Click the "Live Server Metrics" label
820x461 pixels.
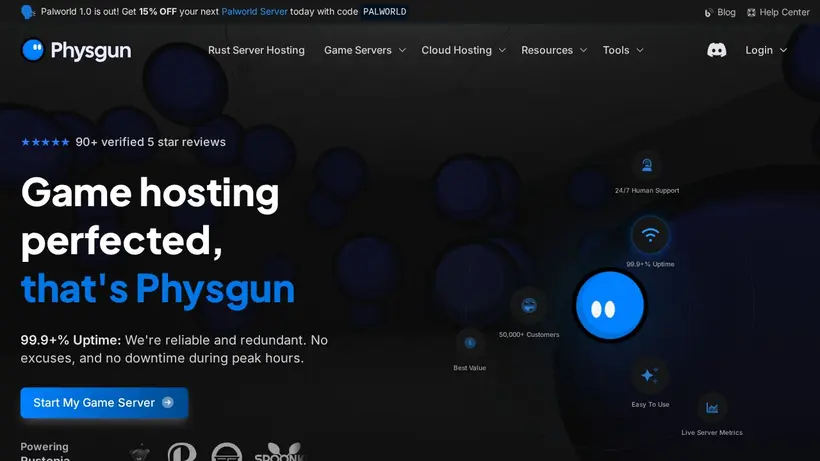(x=712, y=432)
